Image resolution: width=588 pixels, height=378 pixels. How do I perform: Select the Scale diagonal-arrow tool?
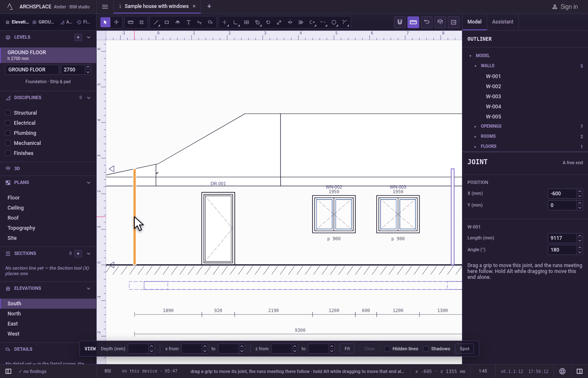[279, 22]
